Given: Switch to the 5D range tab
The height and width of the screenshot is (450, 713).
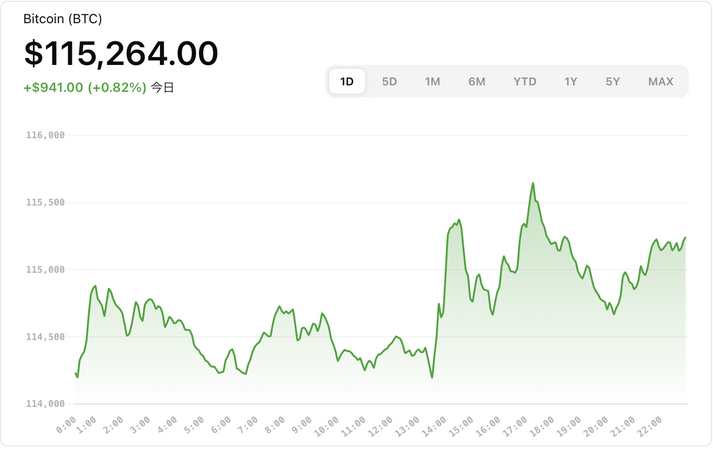Looking at the screenshot, I should tap(389, 81).
